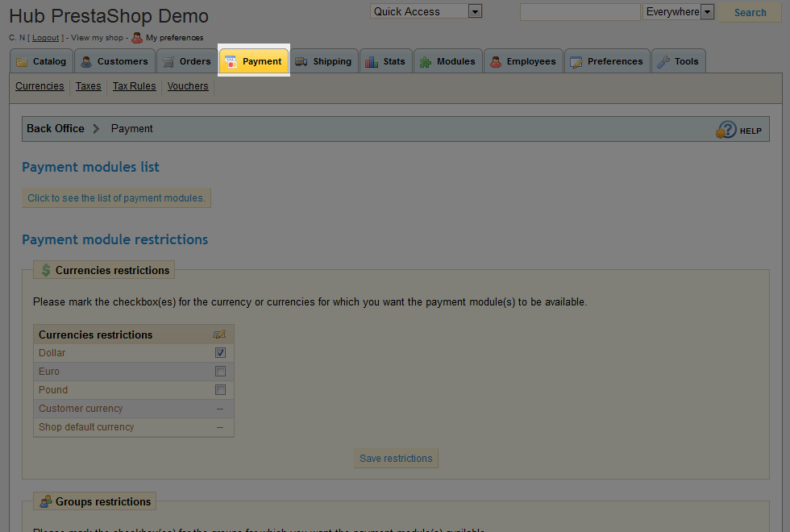Open the Employees tab
The height and width of the screenshot is (532, 790).
[x=523, y=61]
